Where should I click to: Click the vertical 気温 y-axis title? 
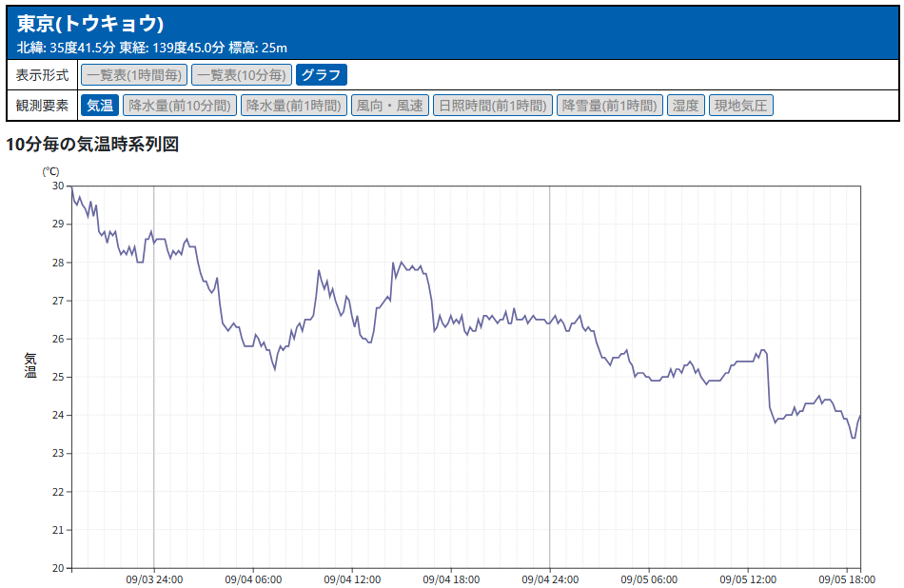click(29, 365)
